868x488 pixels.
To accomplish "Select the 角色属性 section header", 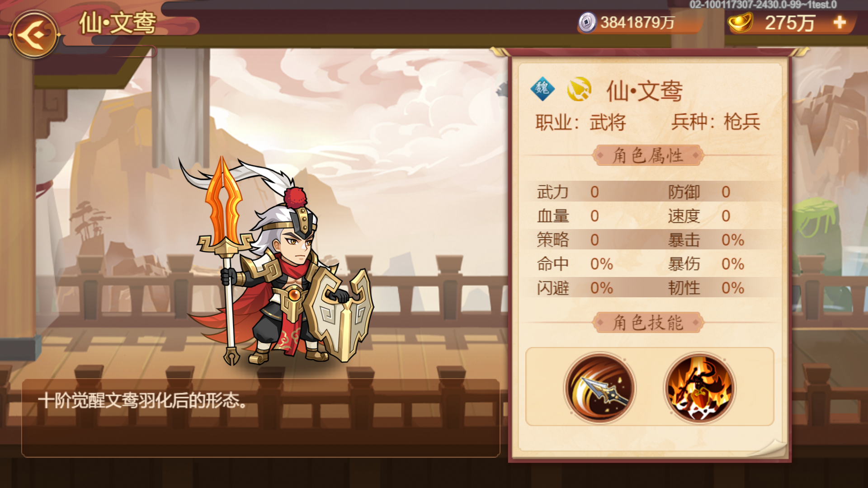I will [648, 155].
